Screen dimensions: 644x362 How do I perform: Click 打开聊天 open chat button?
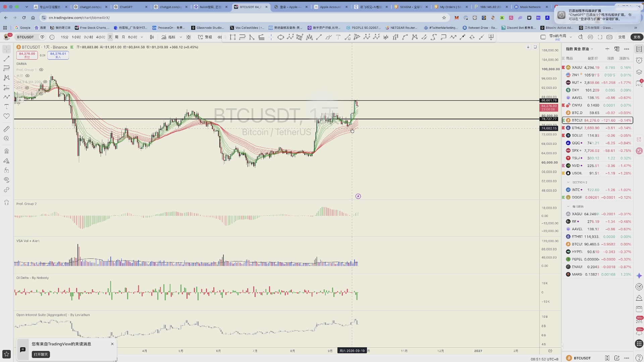coord(41,354)
